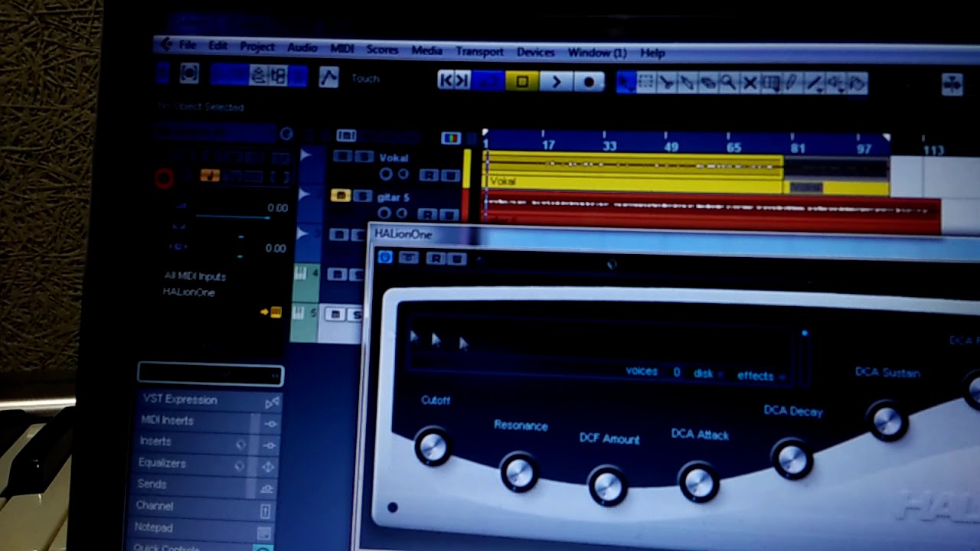Start playback with the Play button
This screenshot has width=980, height=551.
tap(556, 81)
